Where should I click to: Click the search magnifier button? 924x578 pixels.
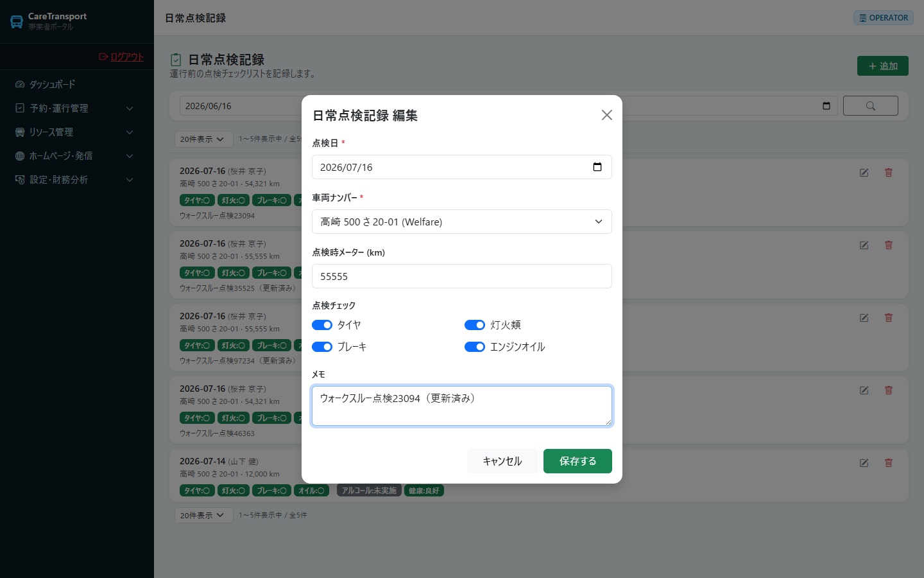871,106
